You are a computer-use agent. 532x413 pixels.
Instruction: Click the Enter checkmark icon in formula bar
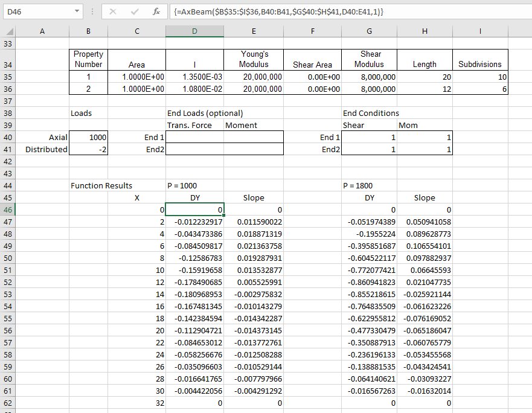(135, 11)
